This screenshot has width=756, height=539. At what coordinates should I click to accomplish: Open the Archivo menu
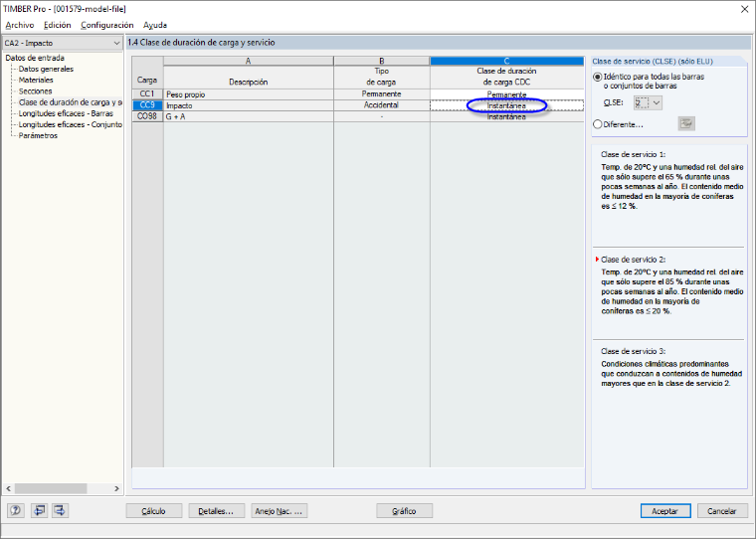[x=20, y=25]
